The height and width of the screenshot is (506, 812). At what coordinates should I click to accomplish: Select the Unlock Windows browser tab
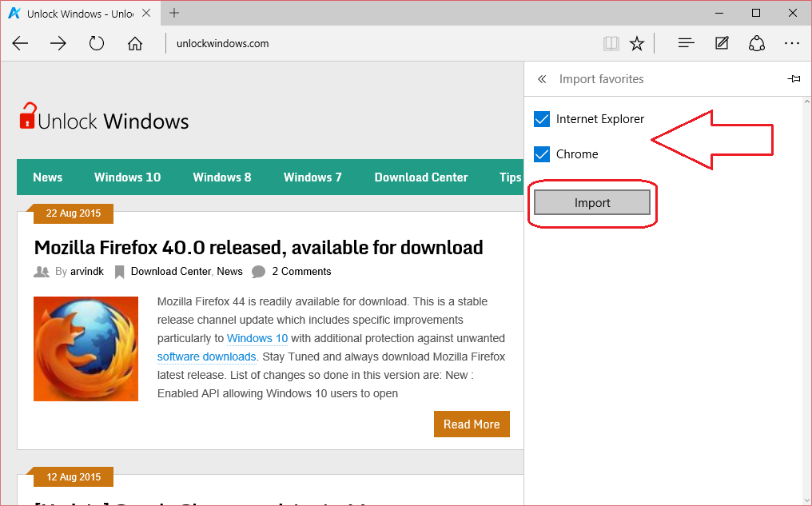[80, 14]
